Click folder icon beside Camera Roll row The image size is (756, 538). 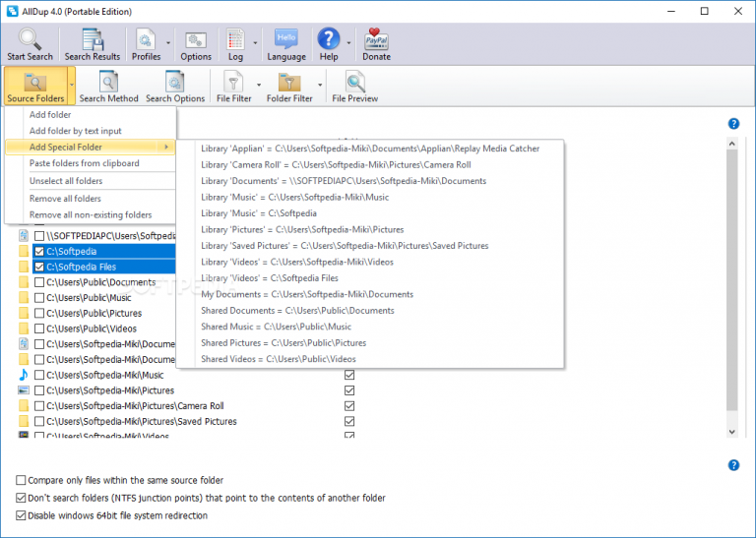[x=24, y=405]
